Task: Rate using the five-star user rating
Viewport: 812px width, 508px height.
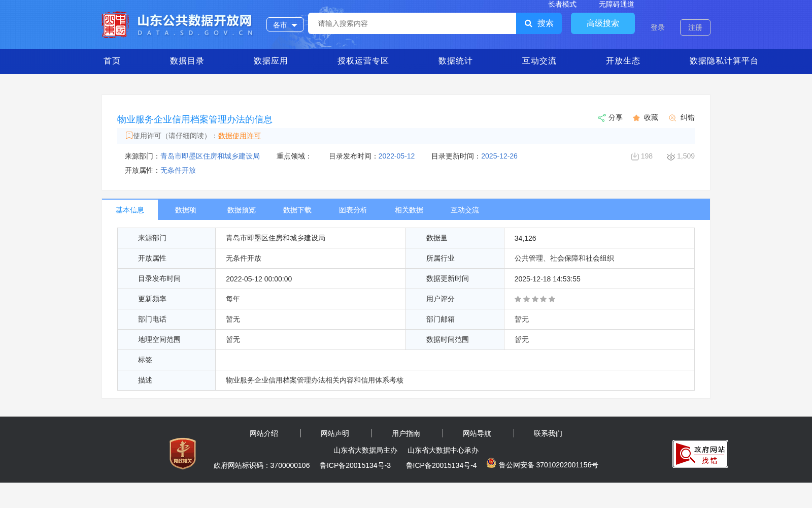Action: [535, 299]
